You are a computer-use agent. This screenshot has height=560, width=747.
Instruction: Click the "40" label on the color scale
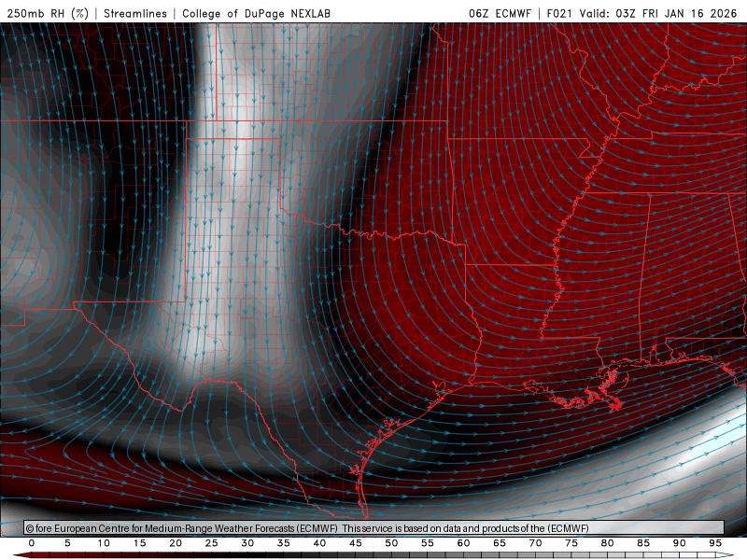pyautogui.click(x=319, y=543)
